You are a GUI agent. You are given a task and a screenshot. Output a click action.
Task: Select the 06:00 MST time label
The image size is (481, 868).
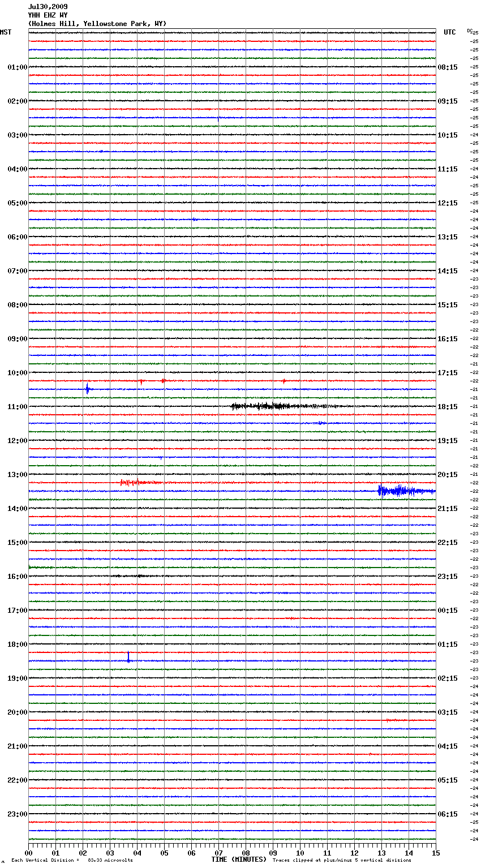pos(18,237)
